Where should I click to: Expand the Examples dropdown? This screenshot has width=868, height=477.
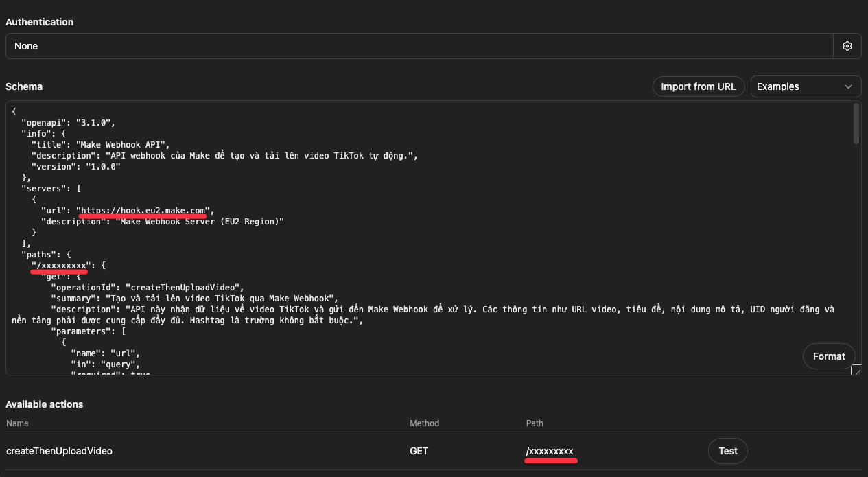[806, 86]
